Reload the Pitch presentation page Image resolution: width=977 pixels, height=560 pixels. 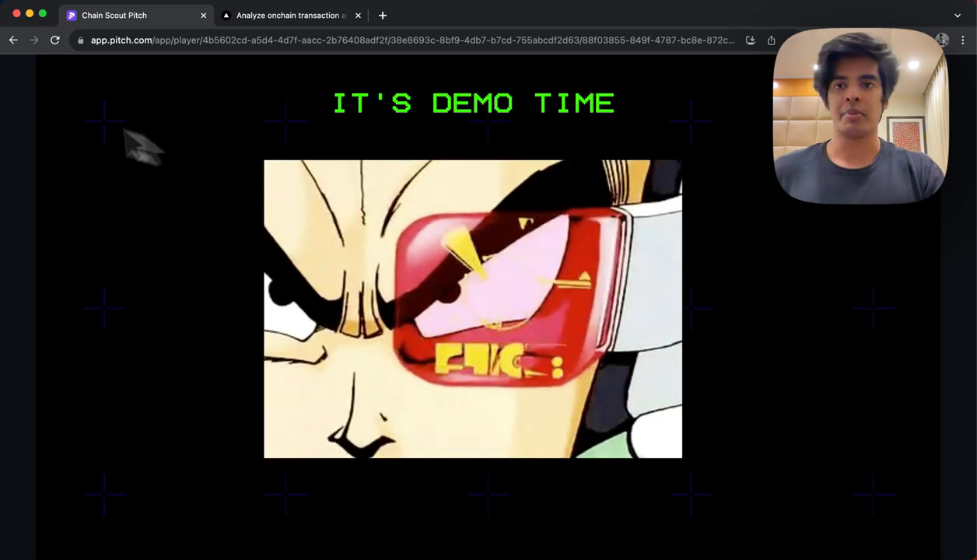[54, 40]
